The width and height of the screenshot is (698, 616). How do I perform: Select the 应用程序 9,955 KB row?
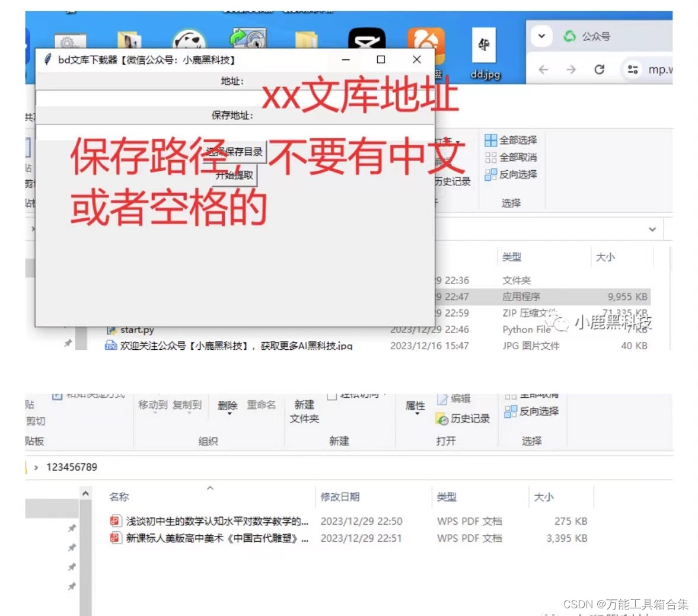pos(542,296)
